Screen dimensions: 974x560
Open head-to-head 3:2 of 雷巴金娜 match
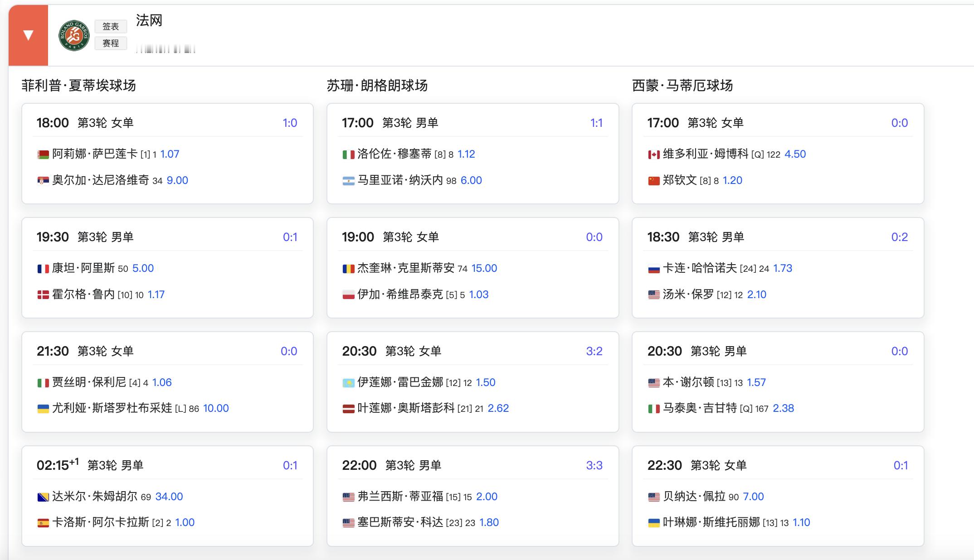[x=594, y=351]
